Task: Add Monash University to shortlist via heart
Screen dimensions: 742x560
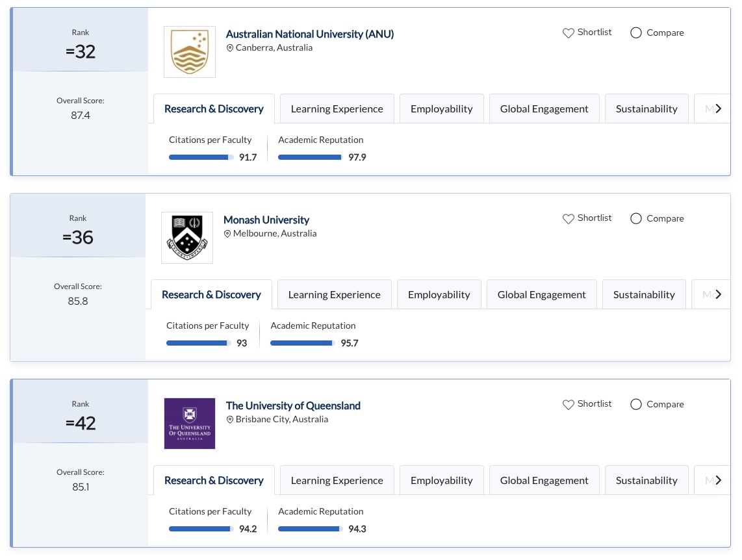Action: (x=568, y=219)
